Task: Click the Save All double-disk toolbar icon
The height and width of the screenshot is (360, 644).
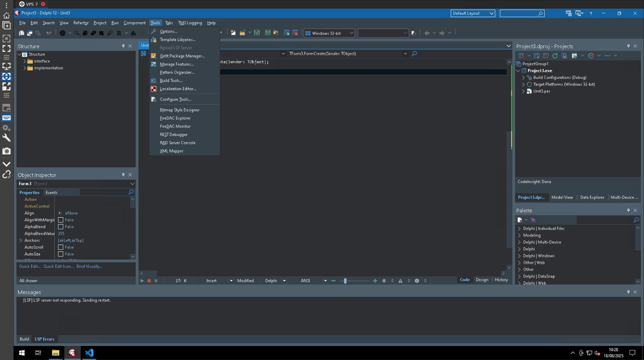Action: tap(268, 33)
